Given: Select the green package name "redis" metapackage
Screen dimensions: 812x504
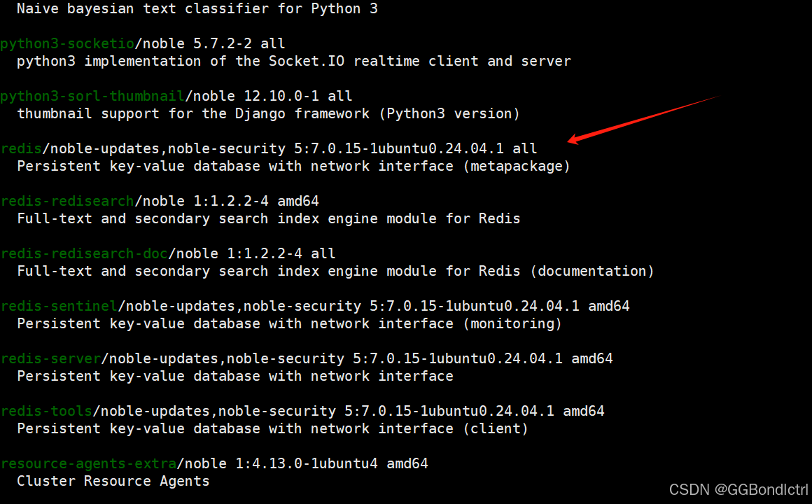Looking at the screenshot, I should [21, 148].
